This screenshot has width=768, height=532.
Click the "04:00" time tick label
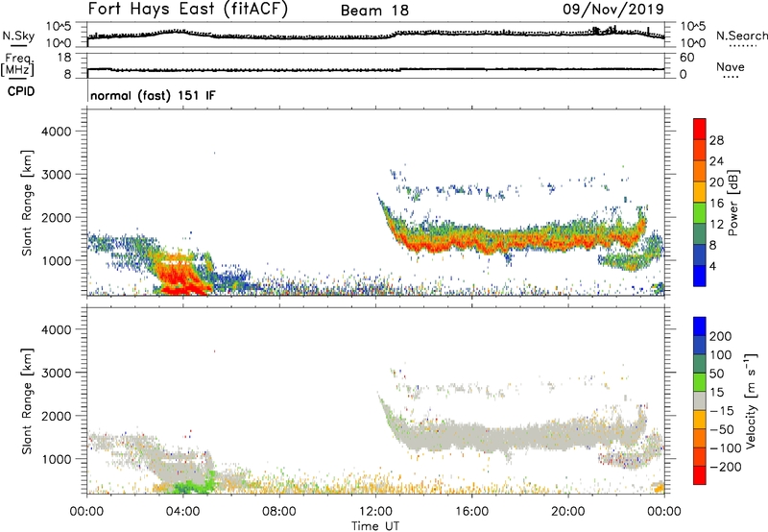183,512
